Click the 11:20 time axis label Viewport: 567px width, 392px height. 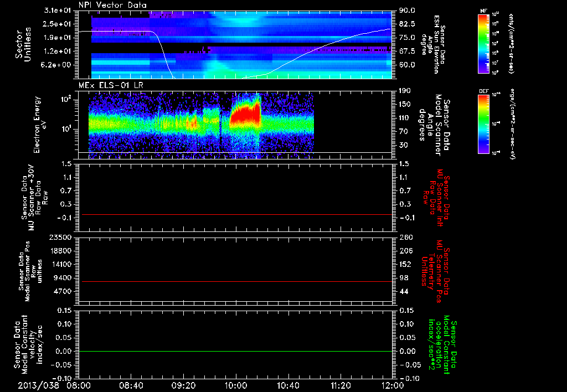pyautogui.click(x=341, y=385)
